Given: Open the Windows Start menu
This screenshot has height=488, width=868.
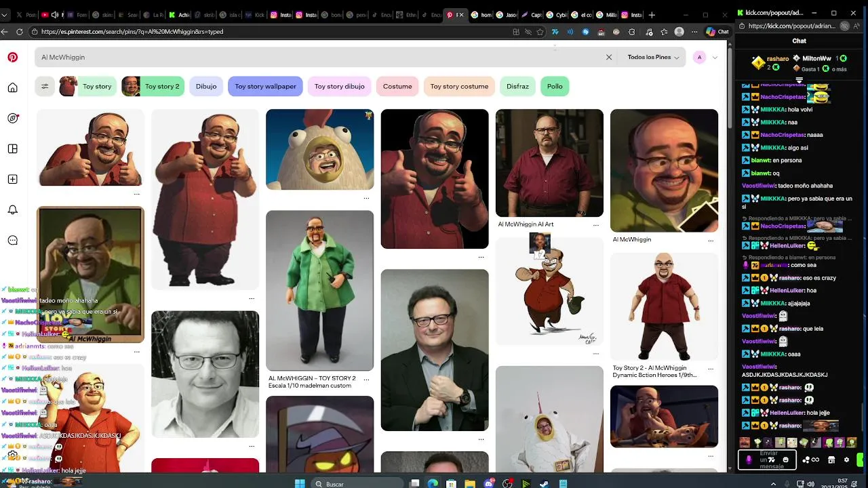Looking at the screenshot, I should (300, 483).
